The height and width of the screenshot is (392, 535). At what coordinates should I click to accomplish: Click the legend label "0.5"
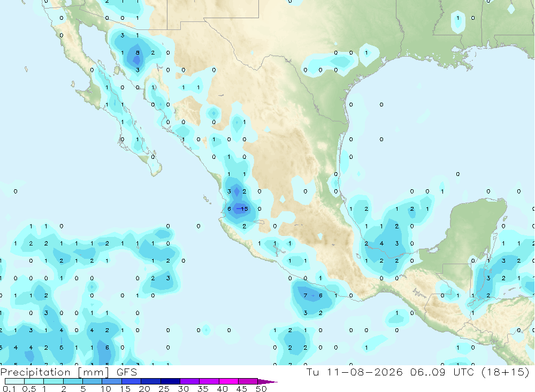pyautogui.click(x=29, y=389)
